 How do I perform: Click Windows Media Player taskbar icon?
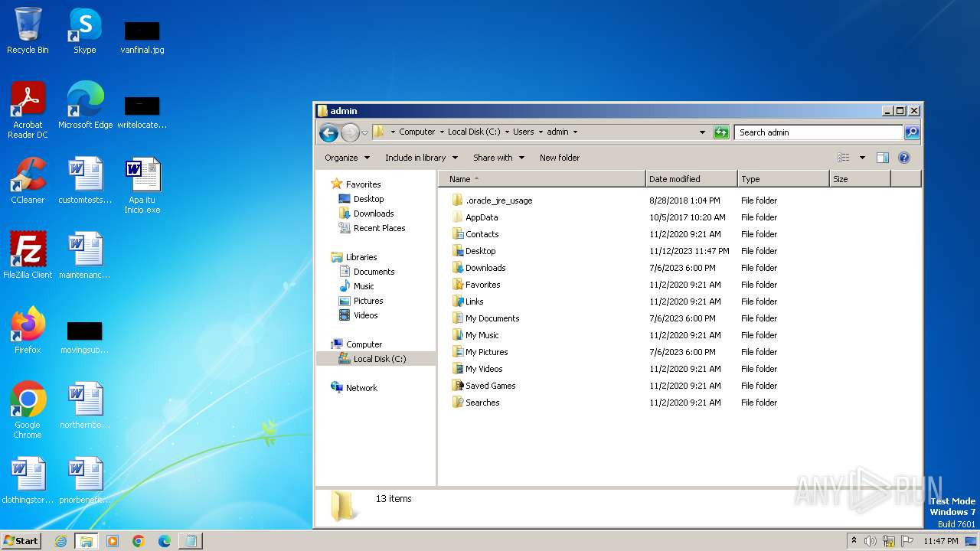(x=113, y=541)
